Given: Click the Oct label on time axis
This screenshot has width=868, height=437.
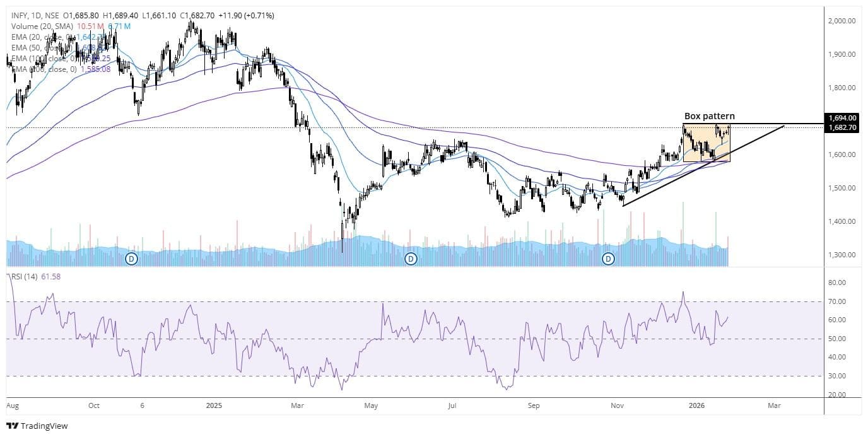Looking at the screenshot, I should (93, 406).
